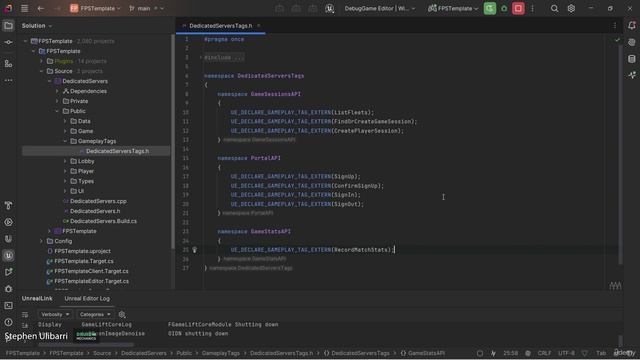Select DedicatedServers.Build.cs file

point(103,221)
